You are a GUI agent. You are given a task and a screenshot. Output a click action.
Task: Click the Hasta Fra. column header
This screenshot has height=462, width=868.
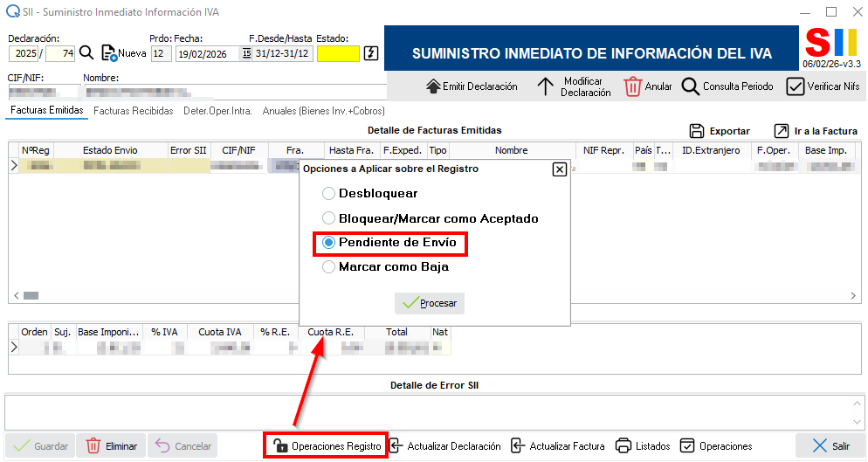click(x=351, y=150)
